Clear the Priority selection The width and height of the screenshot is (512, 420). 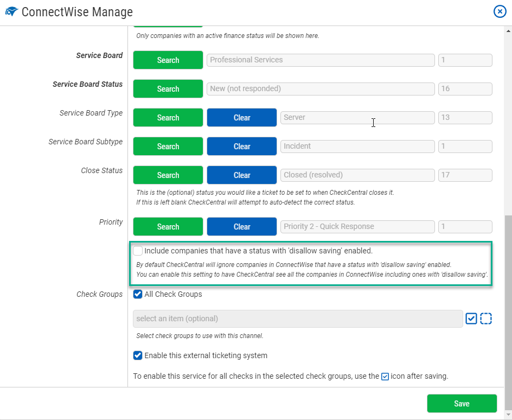click(x=241, y=226)
